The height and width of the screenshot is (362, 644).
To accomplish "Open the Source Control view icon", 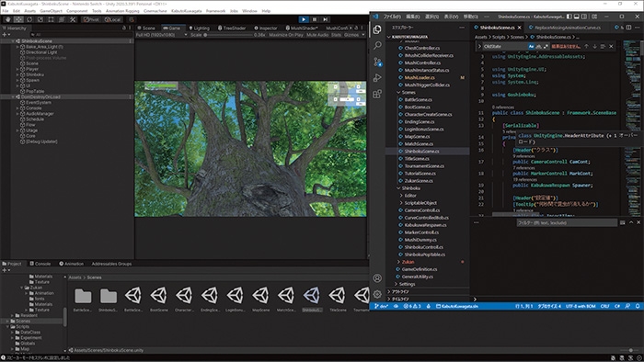I will 377,62.
